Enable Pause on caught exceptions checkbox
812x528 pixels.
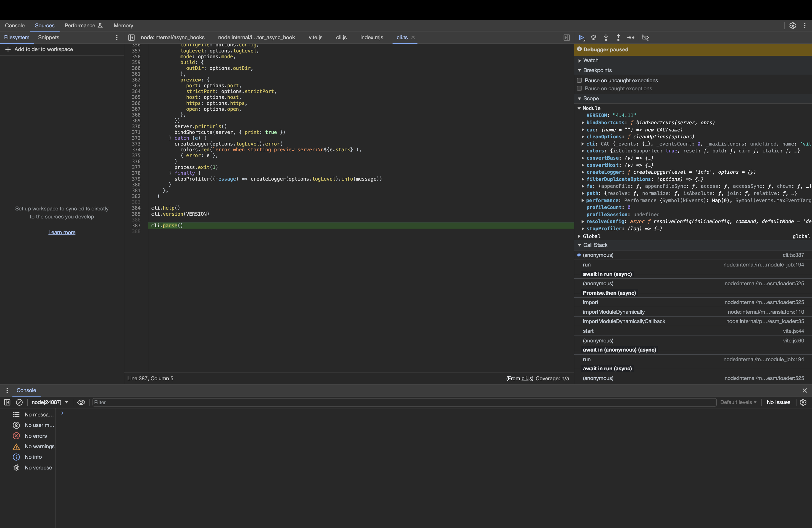tap(579, 89)
